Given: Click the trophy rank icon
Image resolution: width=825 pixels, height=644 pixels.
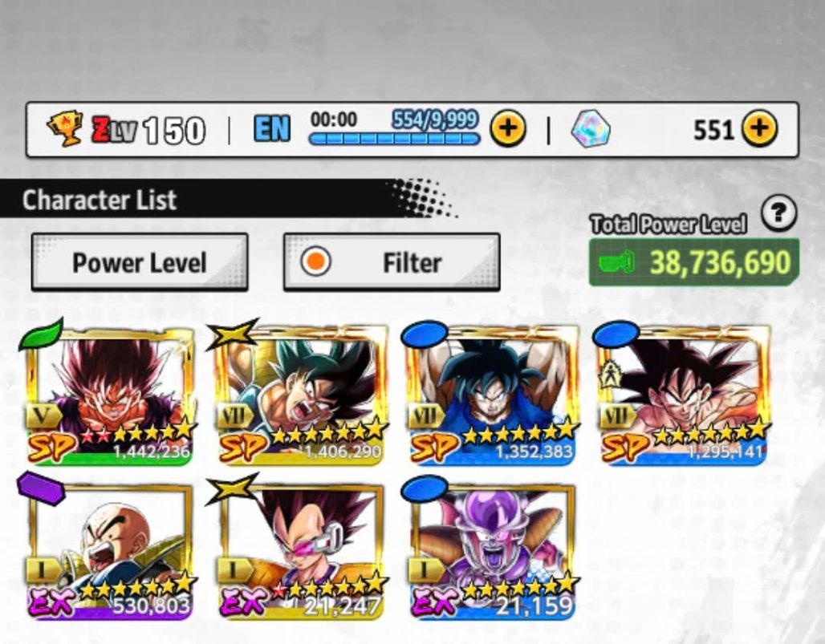Looking at the screenshot, I should (65, 128).
